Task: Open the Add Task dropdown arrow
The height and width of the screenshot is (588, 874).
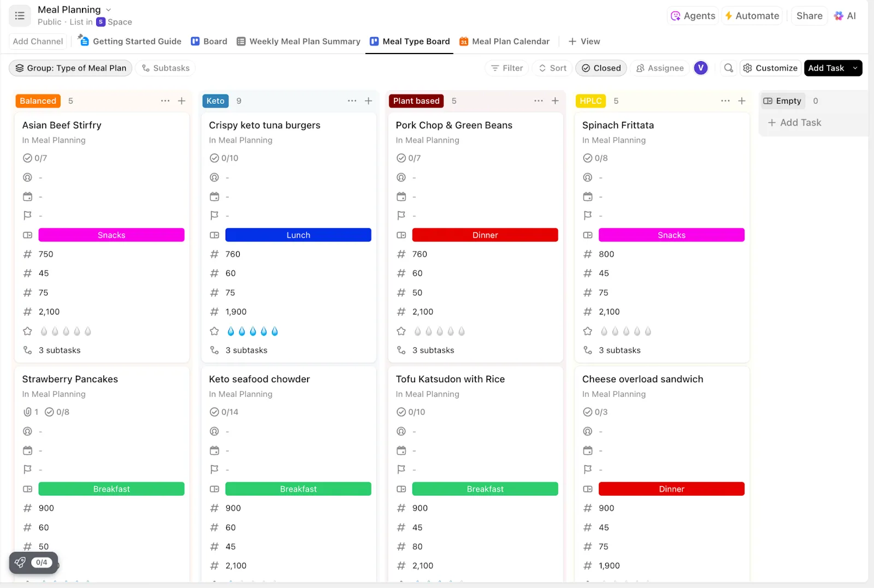Action: click(x=855, y=68)
